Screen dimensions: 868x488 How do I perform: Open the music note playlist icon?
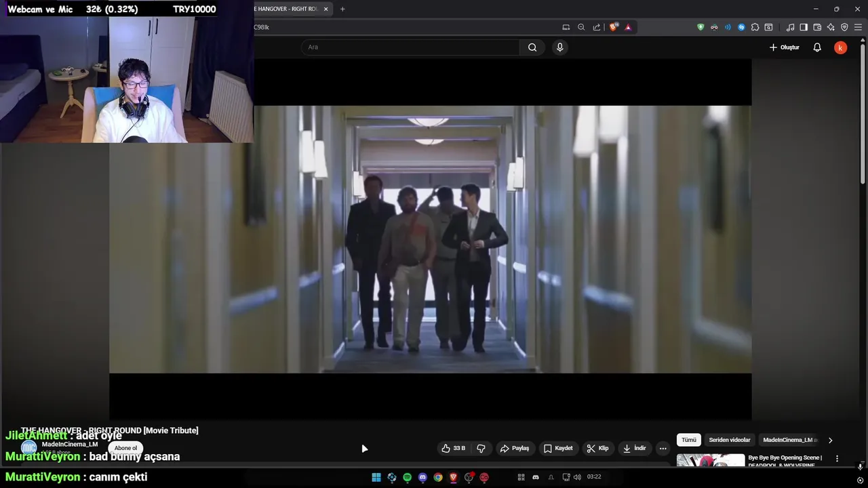pos(790,27)
